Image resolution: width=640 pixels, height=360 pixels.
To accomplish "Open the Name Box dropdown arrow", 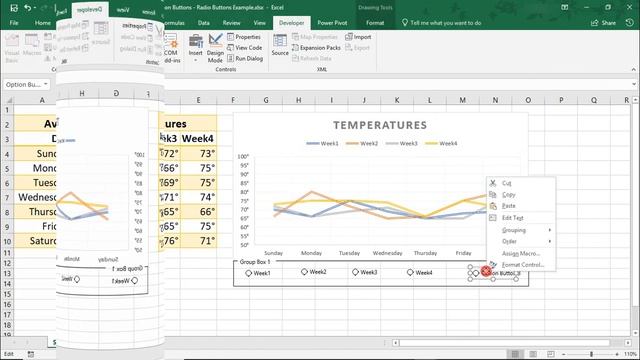I will [46, 84].
